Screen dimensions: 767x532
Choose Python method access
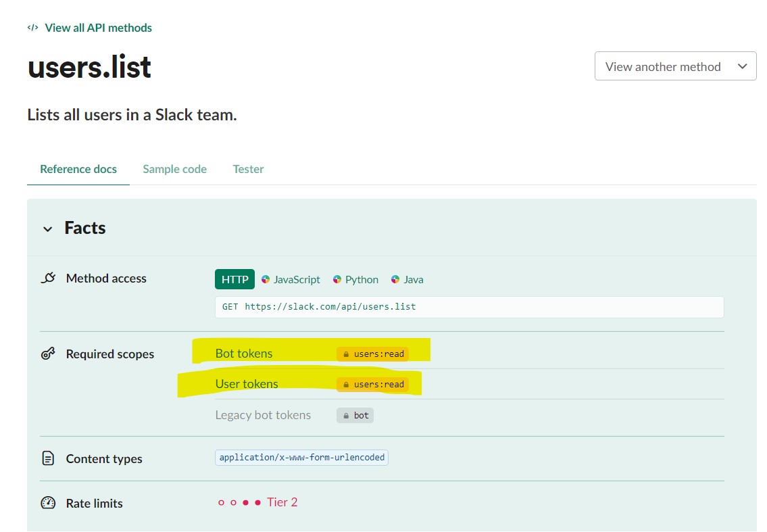pyautogui.click(x=362, y=279)
